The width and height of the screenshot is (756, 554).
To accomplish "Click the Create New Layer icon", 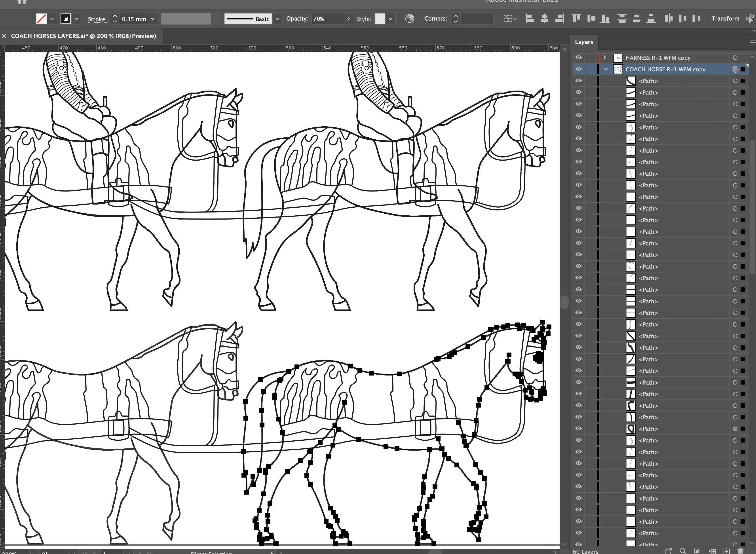I will pyautogui.click(x=726, y=551).
